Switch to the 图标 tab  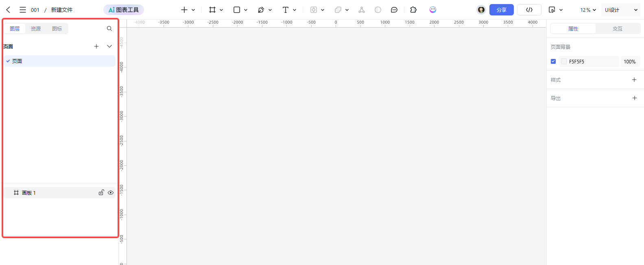[57, 28]
